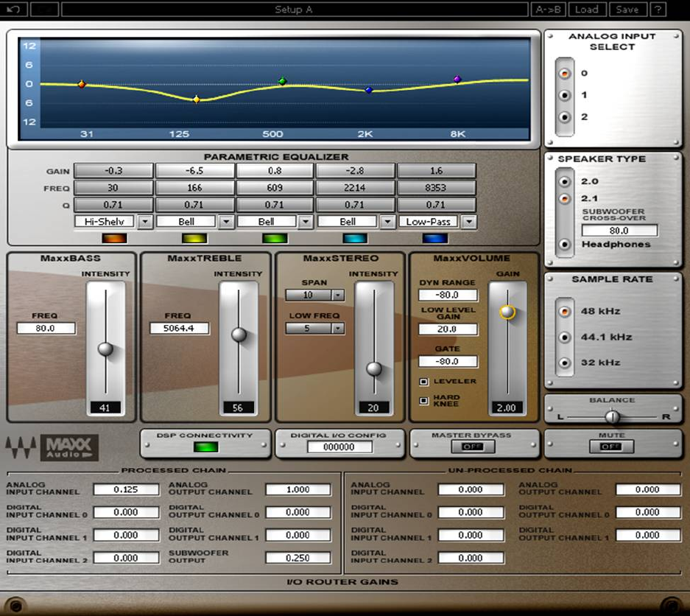Expand the Low-Pass filter type dropdown
The height and width of the screenshot is (616, 690).
tap(469, 221)
